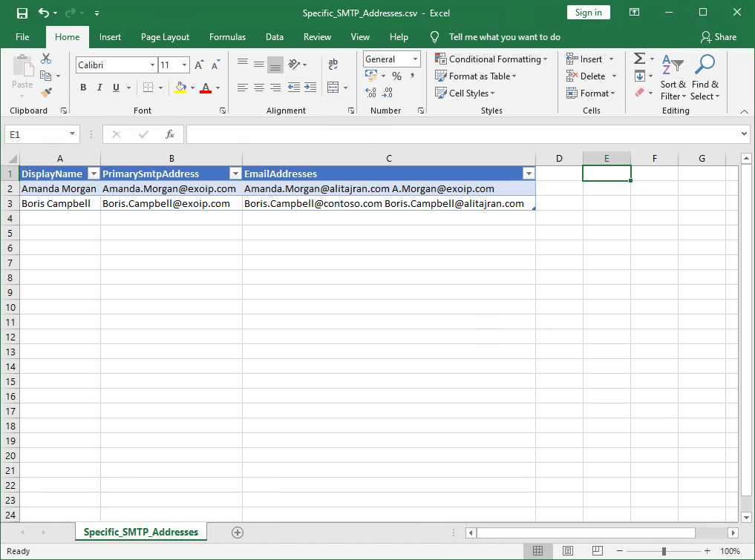
Task: Open the PrimarySmtpAddress filter dropdown
Action: point(236,173)
